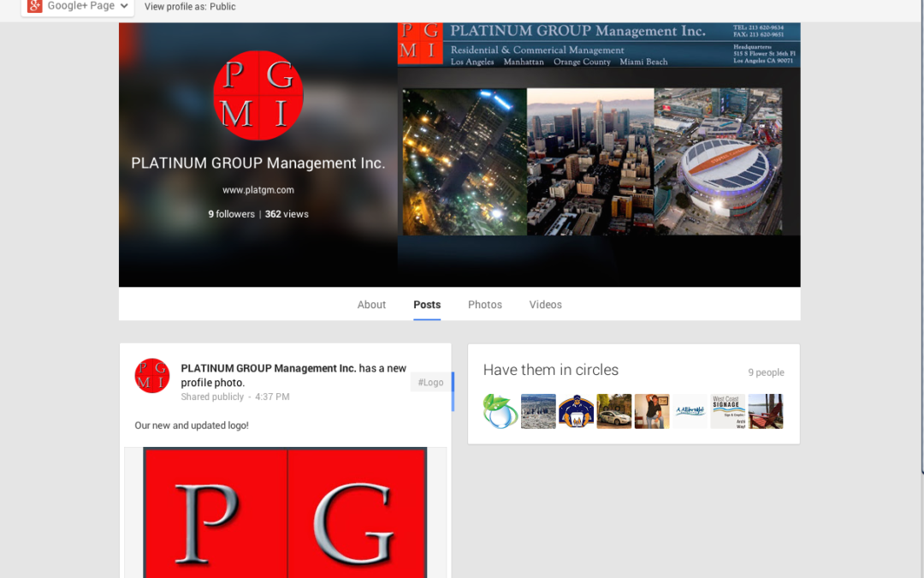Open the blue script logo follower avatar
This screenshot has height=578, width=924.
point(690,411)
